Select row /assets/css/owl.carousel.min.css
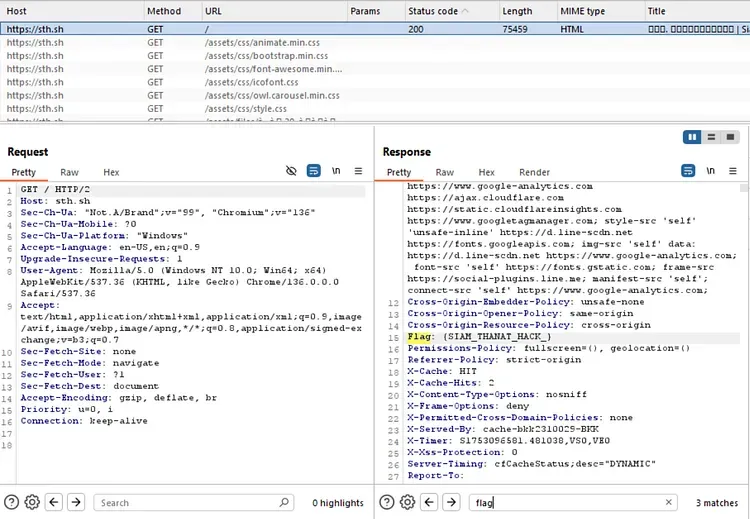The width and height of the screenshot is (750, 519). (x=375, y=95)
